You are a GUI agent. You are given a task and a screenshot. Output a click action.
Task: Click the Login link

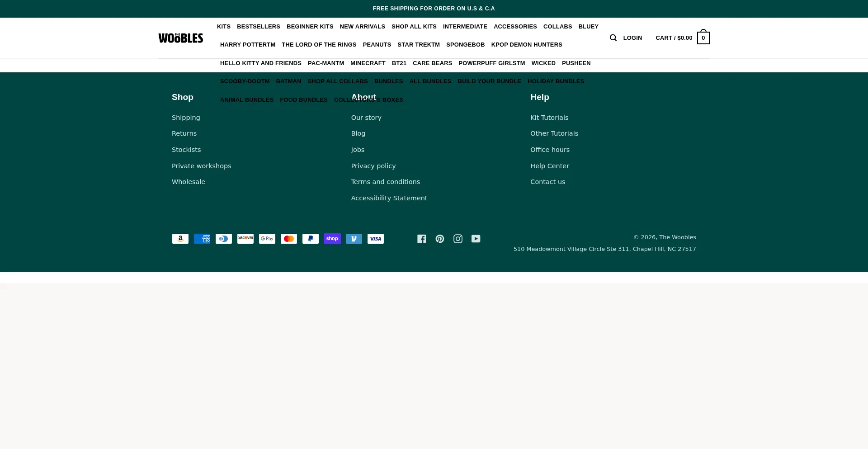pos(632,38)
